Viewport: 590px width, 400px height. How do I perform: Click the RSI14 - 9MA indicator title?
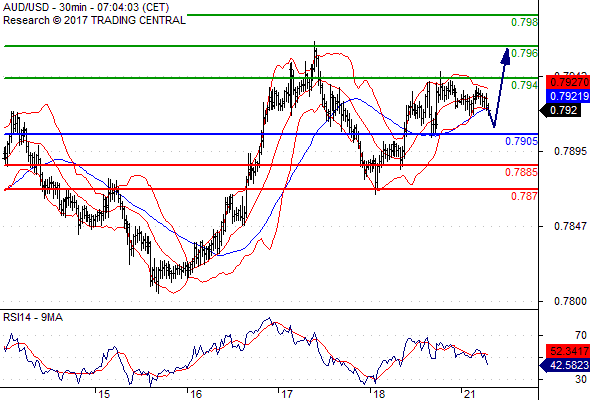(x=33, y=318)
